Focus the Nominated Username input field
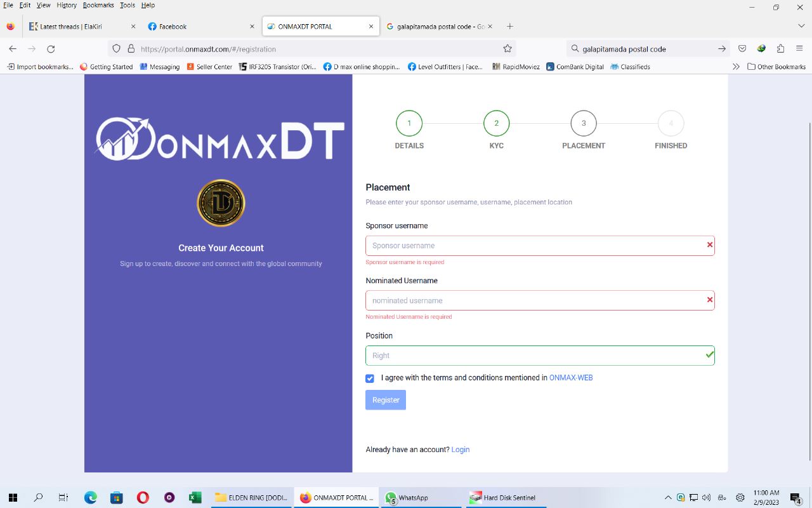Screen dimensions: 812x508 point(540,300)
